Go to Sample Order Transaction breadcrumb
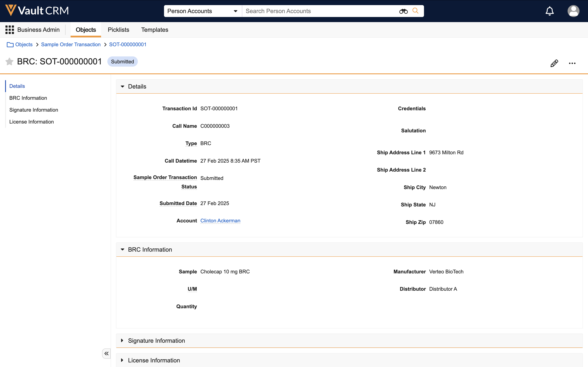The width and height of the screenshot is (588, 367). 71,44
